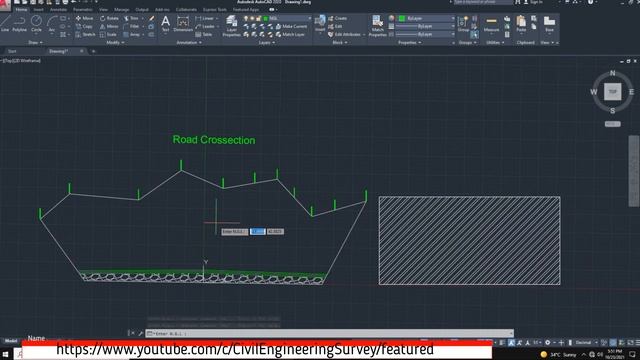
Task: Click the TOP face of ViewCube
Action: (612, 92)
